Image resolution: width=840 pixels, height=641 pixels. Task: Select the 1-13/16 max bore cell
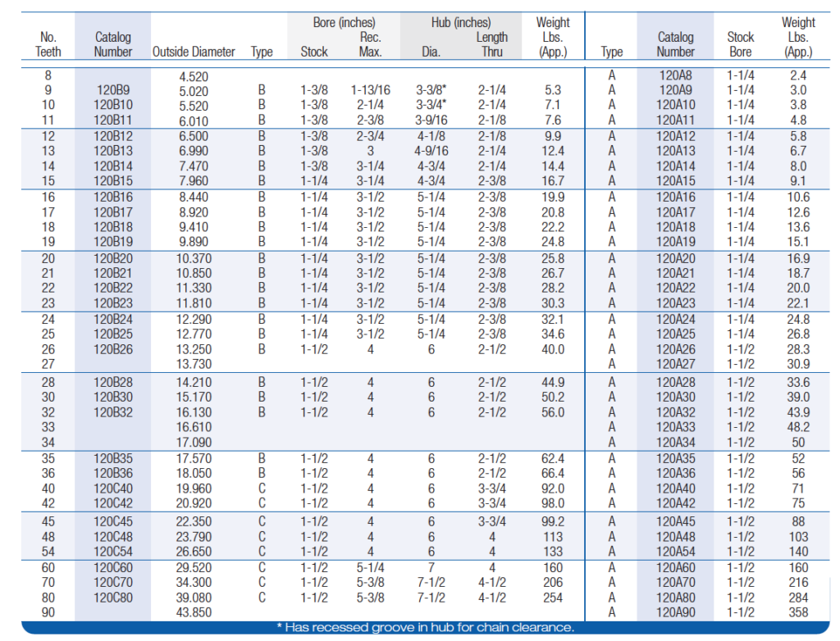[x=370, y=91]
